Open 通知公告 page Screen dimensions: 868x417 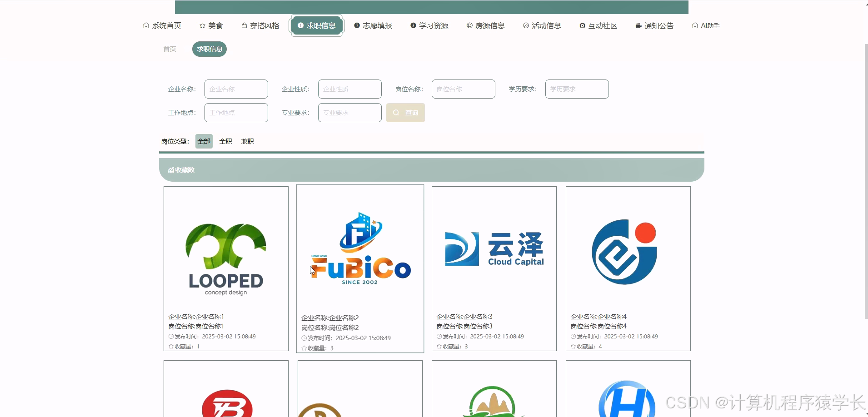point(655,25)
